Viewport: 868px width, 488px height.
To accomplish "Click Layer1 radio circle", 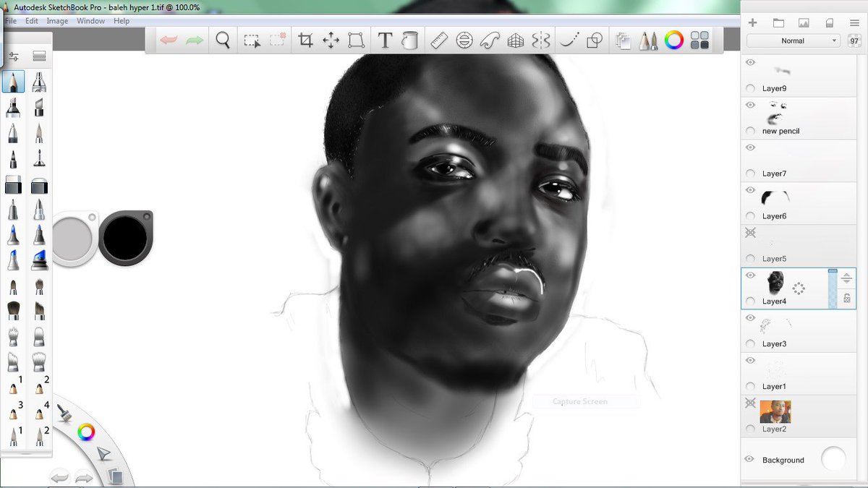I will coord(750,386).
